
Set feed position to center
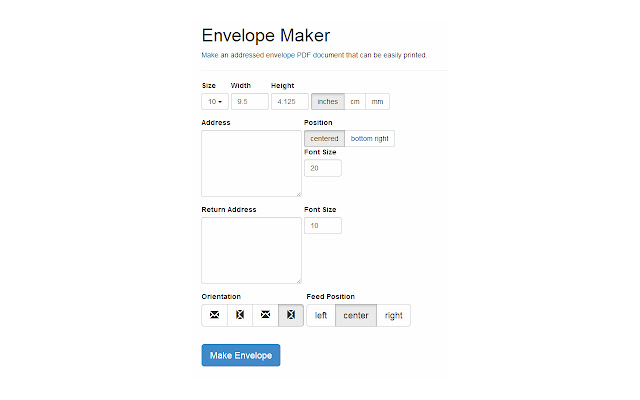(x=356, y=316)
